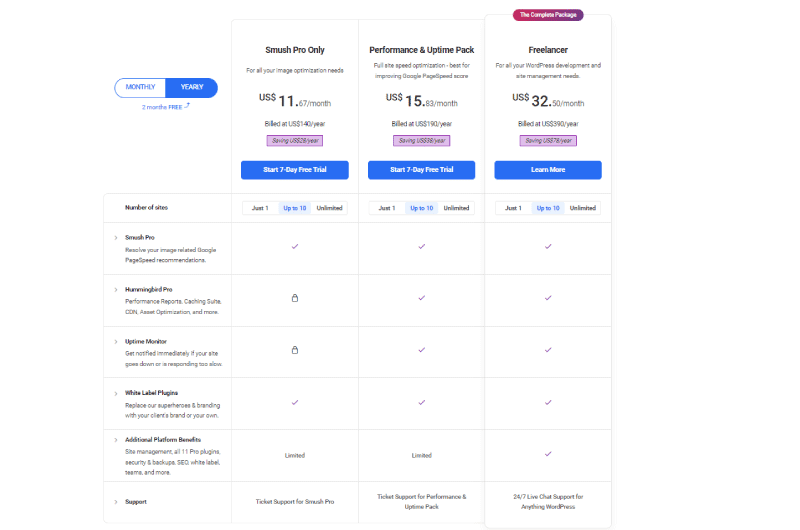
Task: Click the White Label Plugins checkmark in Smush Pro Only column
Action: point(295,402)
